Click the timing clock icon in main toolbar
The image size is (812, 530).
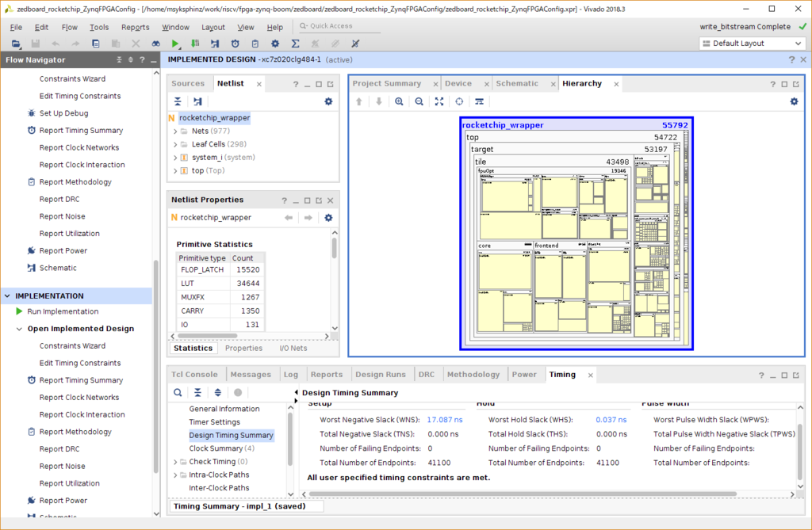(235, 44)
